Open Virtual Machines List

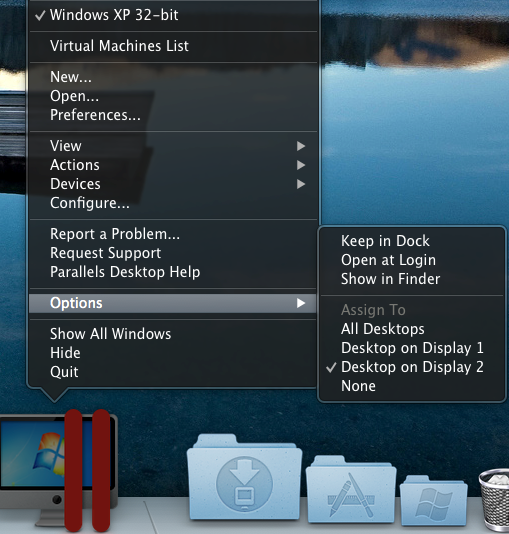(x=173, y=46)
